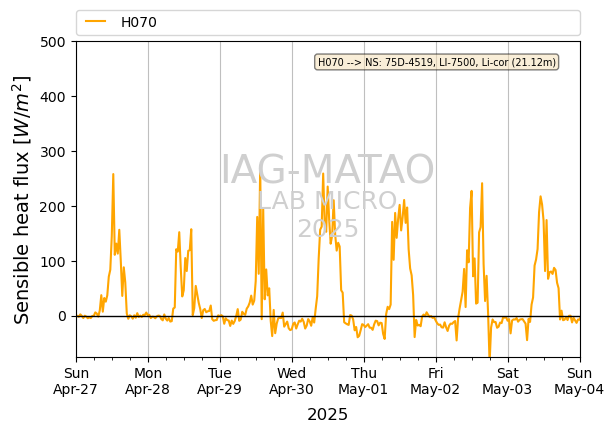Image resolution: width=615 pixels, height=433 pixels.
Task: Click the Thu May-01 date label
Action: pyautogui.click(x=364, y=381)
